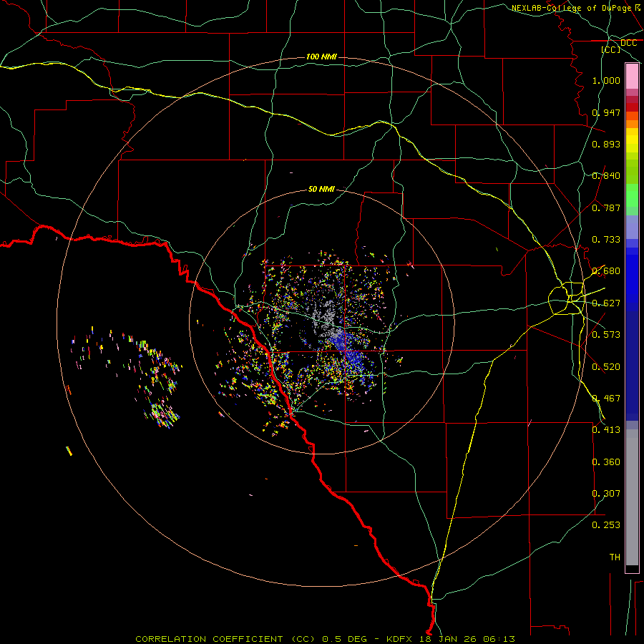
Task: Click the 0.627 scale value
Action: (606, 303)
